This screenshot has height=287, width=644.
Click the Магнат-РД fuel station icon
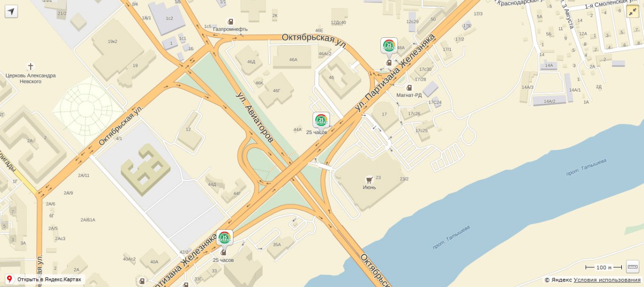click(x=409, y=87)
